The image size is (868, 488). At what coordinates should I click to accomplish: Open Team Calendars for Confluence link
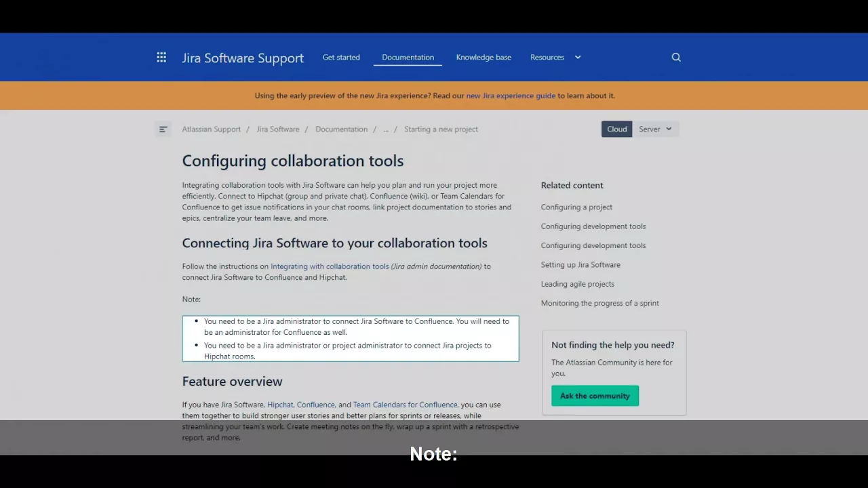pyautogui.click(x=405, y=405)
